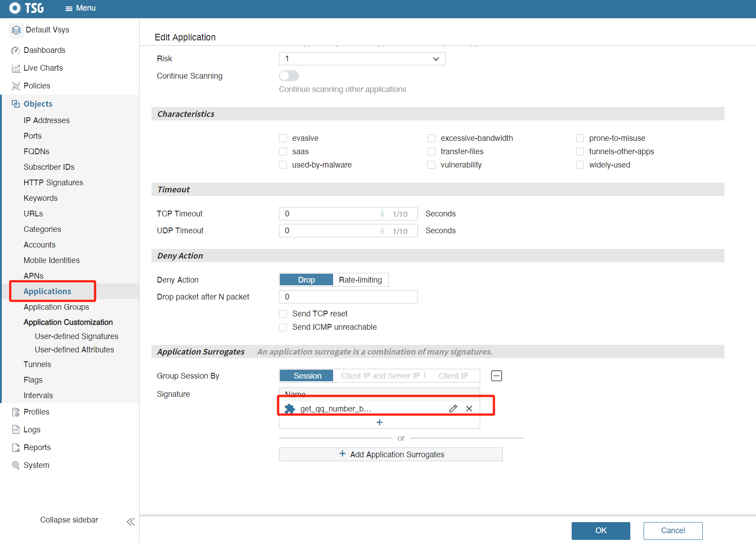This screenshot has width=756, height=543.
Task: Open the Default Vsys selector
Action: [40, 30]
